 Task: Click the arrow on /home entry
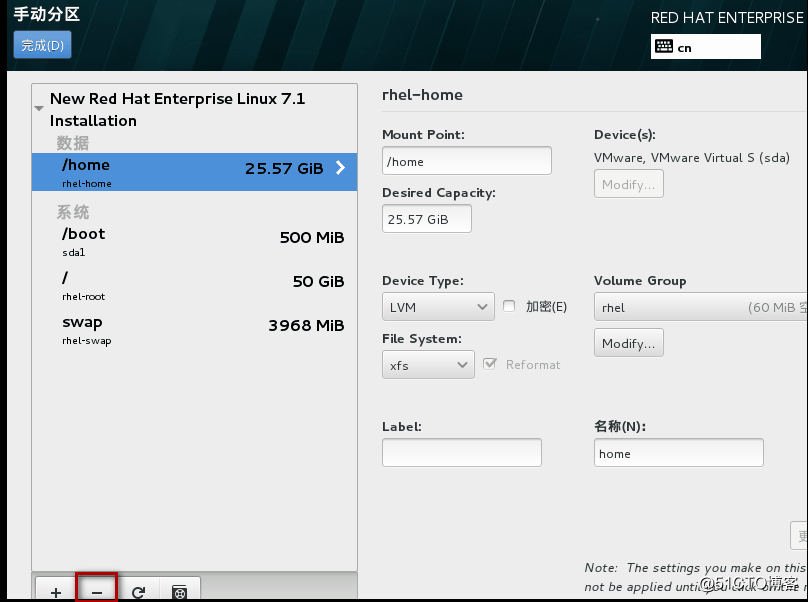point(340,168)
